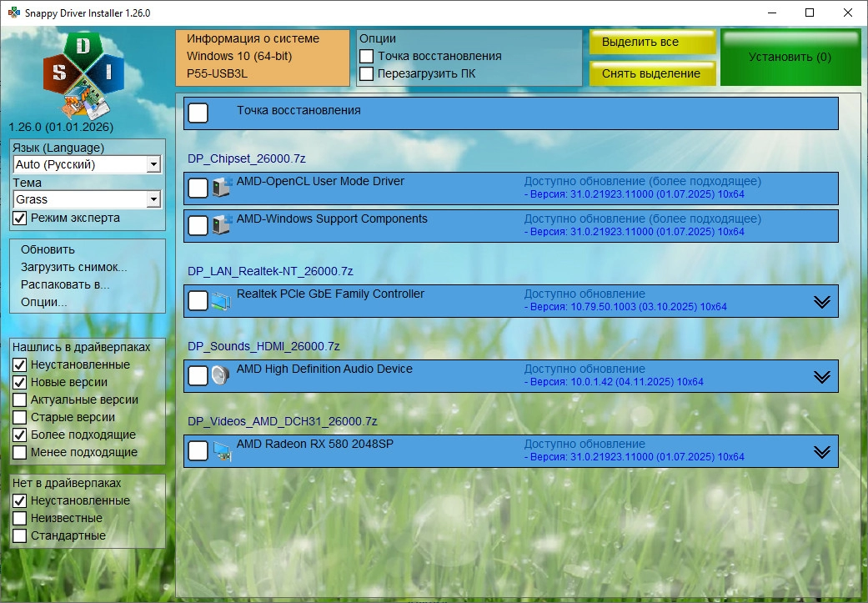This screenshot has height=603, width=868.
Task: Click the Snappy Driver Installer title bar icon
Action: [14, 13]
